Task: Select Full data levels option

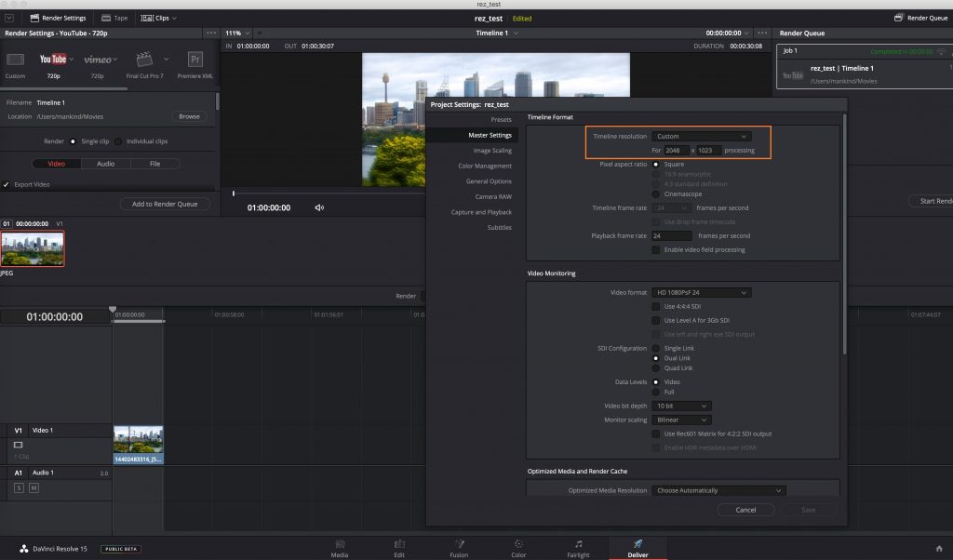Action: point(656,393)
